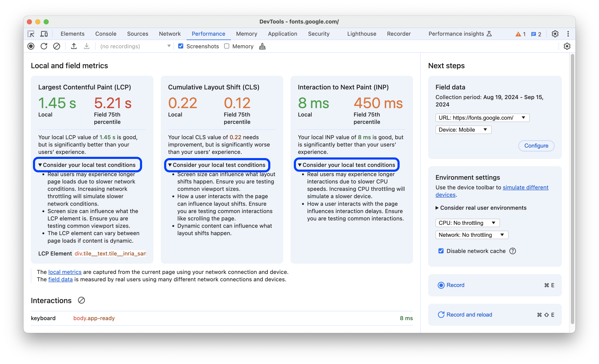Image resolution: width=599 pixels, height=364 pixels.
Task: Toggle the Screenshots checkbox on
Action: click(x=180, y=46)
